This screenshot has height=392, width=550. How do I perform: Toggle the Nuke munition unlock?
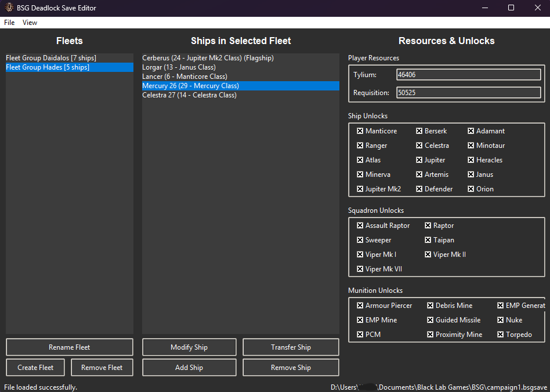tap(500, 320)
